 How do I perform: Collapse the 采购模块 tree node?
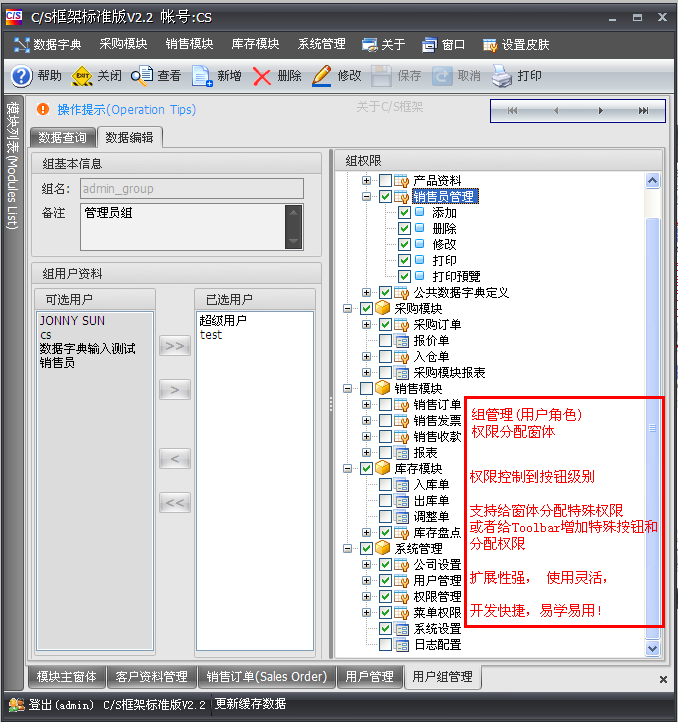348,309
